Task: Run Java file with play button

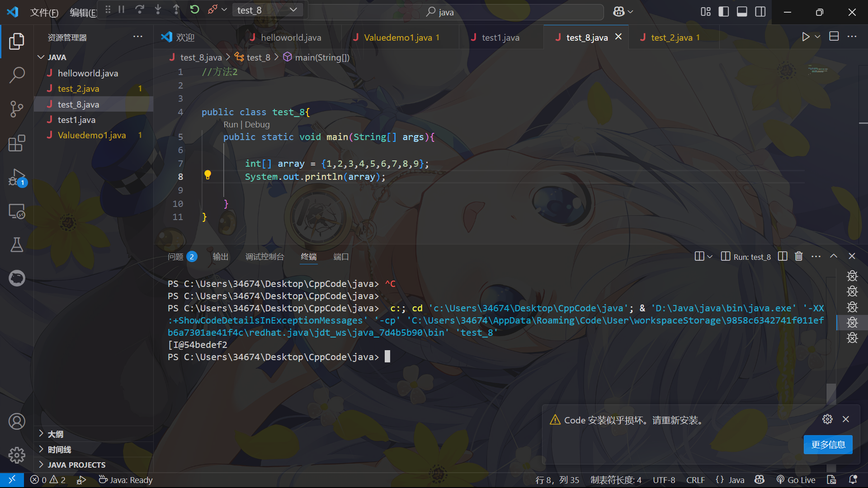Action: [806, 37]
